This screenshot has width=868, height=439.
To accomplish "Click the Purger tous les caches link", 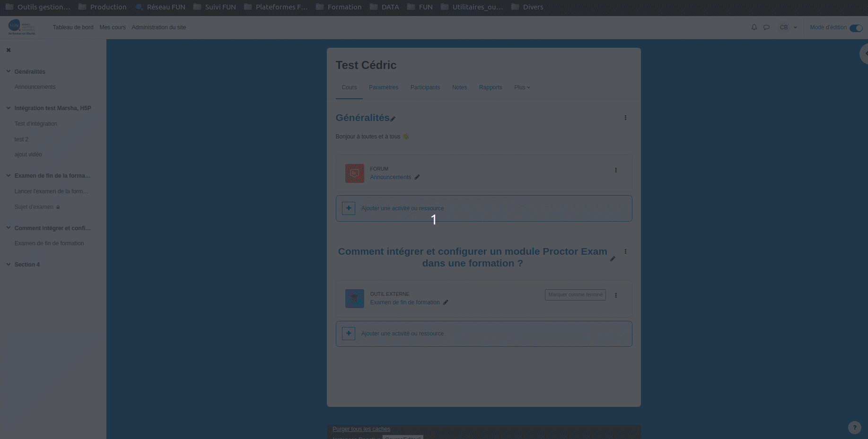I will (361, 429).
